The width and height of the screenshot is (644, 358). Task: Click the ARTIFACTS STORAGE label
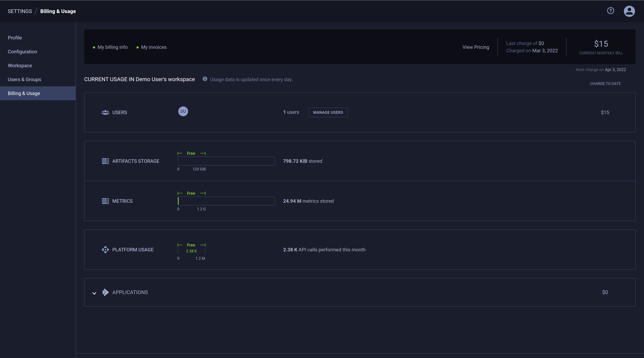(136, 161)
